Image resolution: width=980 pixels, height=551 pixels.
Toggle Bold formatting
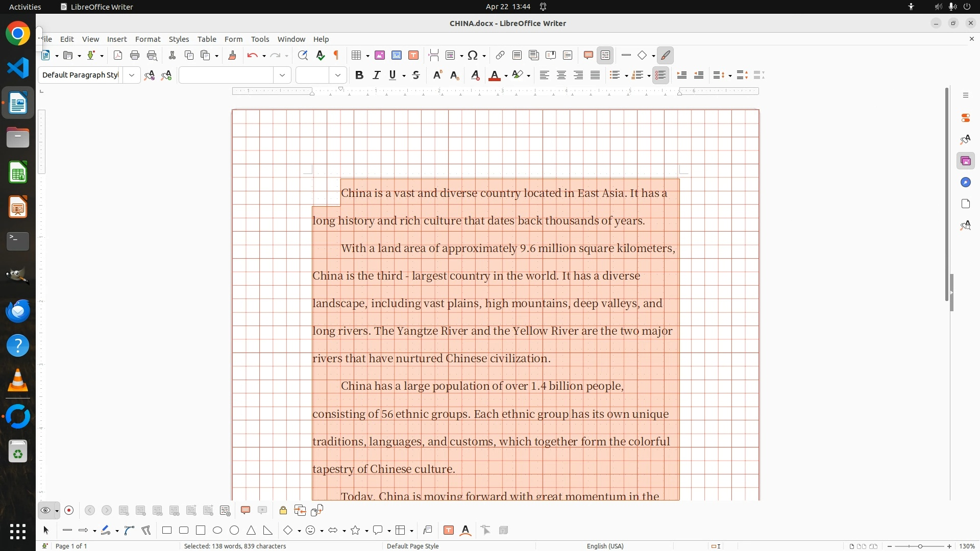point(359,76)
